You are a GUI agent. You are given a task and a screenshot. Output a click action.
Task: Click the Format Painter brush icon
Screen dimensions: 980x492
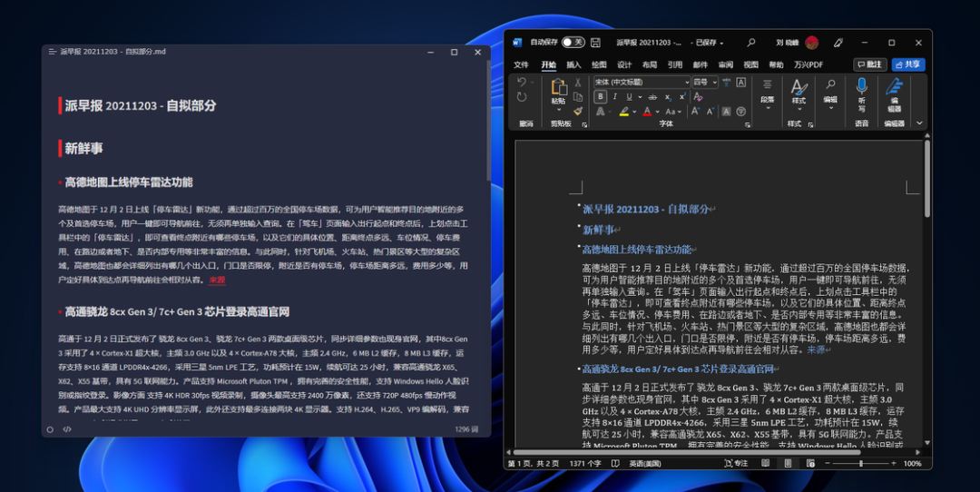coord(578,112)
